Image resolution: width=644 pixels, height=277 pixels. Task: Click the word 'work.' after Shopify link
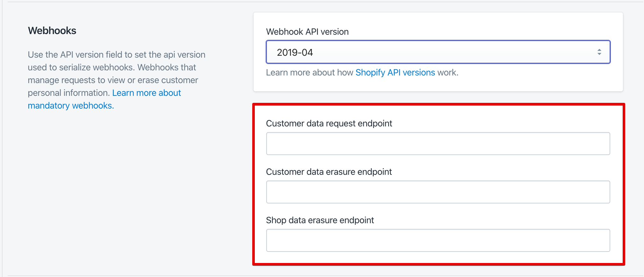(x=448, y=73)
